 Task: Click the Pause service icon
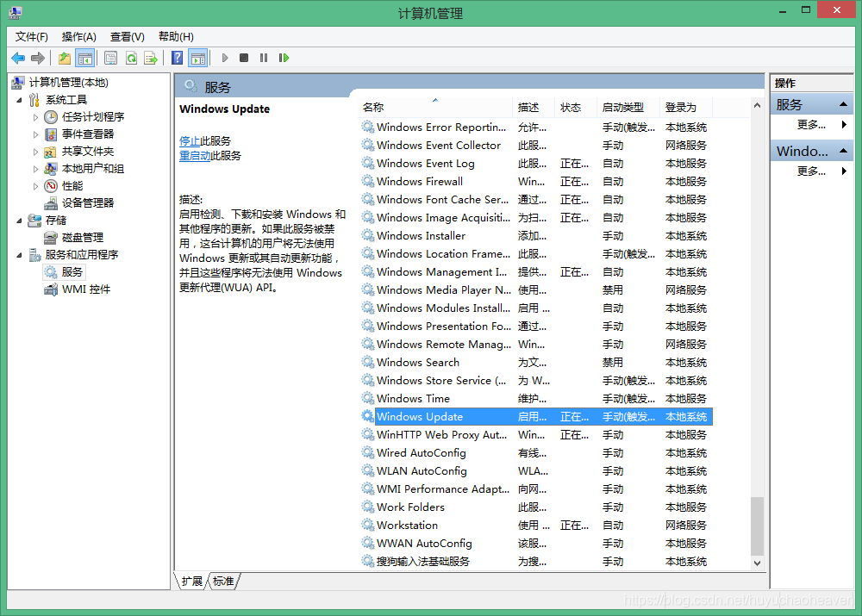[x=264, y=58]
